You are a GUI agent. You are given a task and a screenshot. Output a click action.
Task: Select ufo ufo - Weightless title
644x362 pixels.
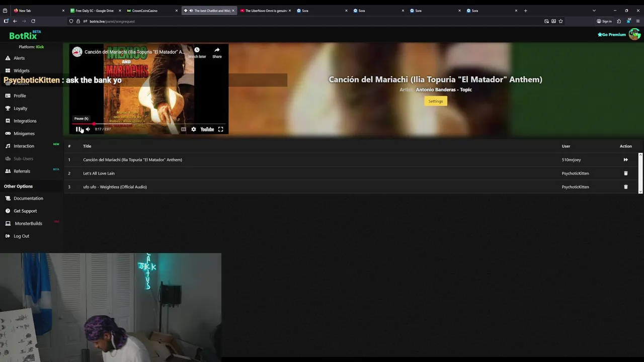[x=115, y=187]
